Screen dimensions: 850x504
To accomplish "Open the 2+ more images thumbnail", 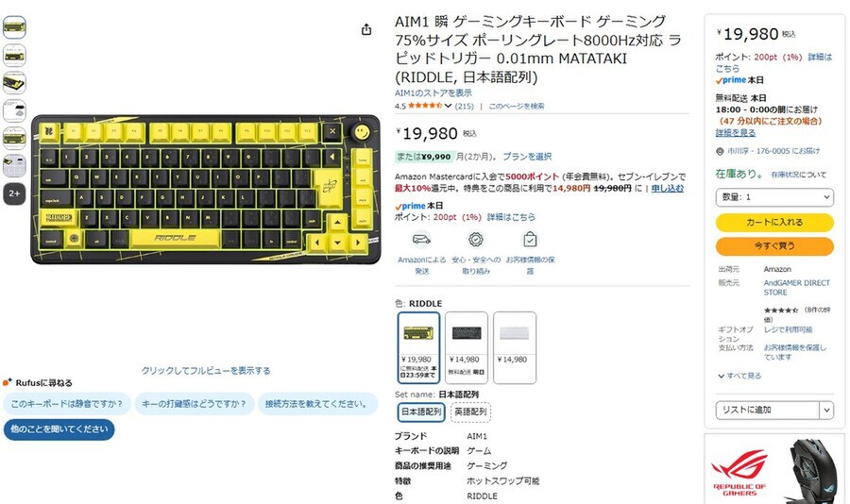I will [14, 193].
